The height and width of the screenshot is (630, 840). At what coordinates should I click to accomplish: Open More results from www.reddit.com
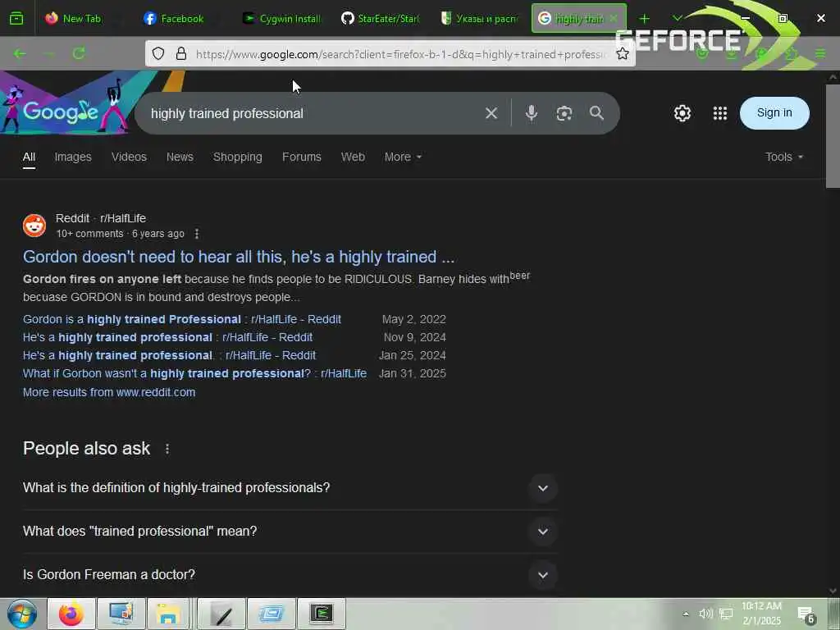tap(109, 393)
